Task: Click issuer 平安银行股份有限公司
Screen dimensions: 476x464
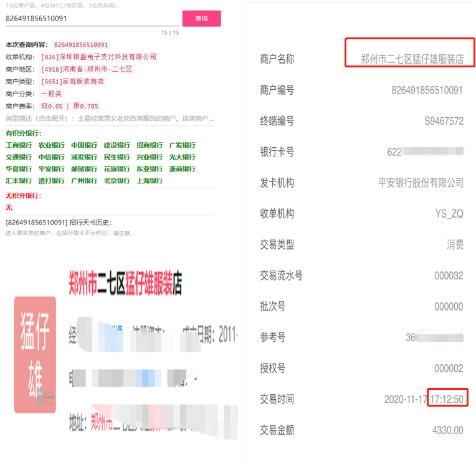Action: (x=421, y=183)
